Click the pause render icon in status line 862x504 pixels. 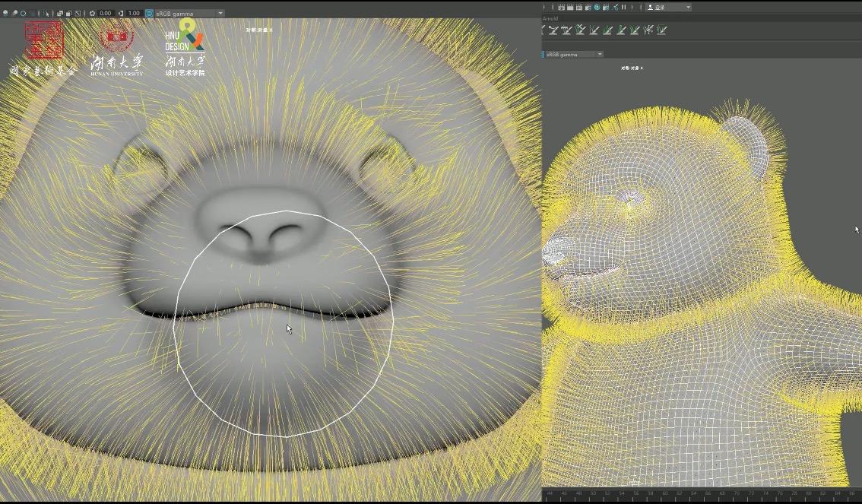click(623, 7)
